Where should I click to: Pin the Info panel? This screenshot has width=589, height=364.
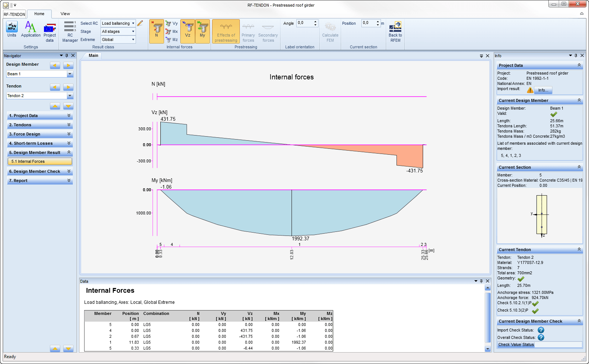pos(576,55)
